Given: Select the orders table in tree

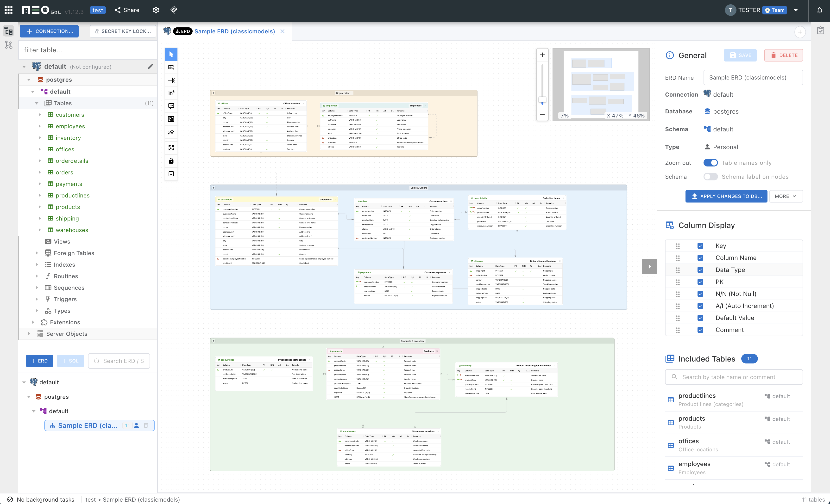Looking at the screenshot, I should click(x=64, y=172).
